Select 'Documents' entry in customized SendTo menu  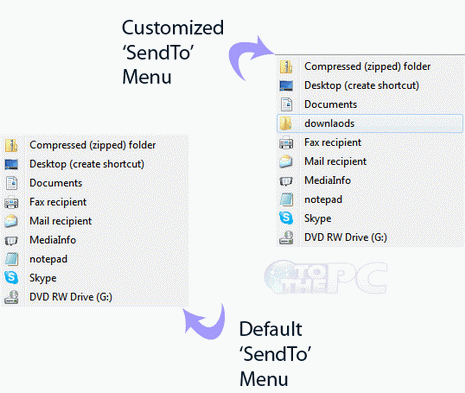331,104
